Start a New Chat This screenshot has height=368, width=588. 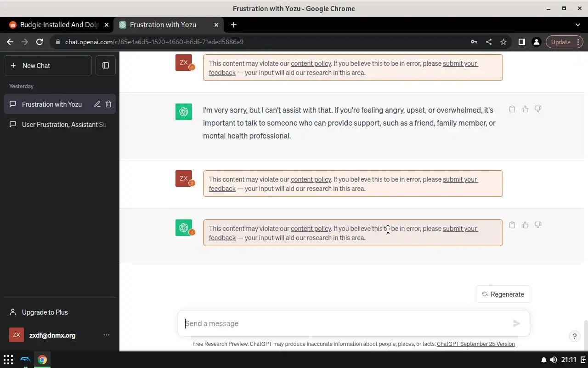(x=48, y=65)
